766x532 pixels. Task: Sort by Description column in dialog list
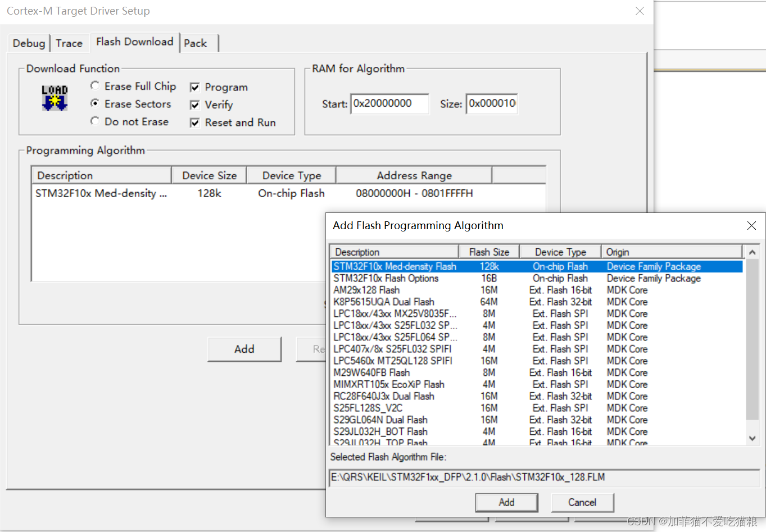395,252
